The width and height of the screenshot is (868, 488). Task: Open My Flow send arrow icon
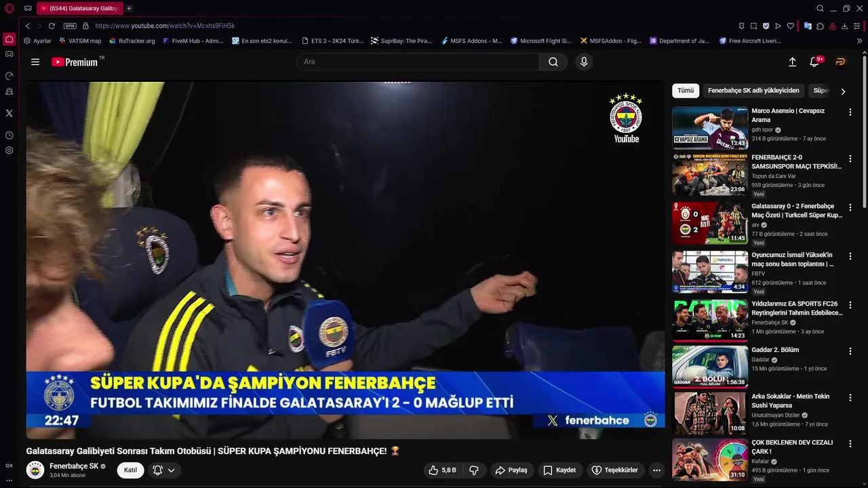(x=778, y=26)
